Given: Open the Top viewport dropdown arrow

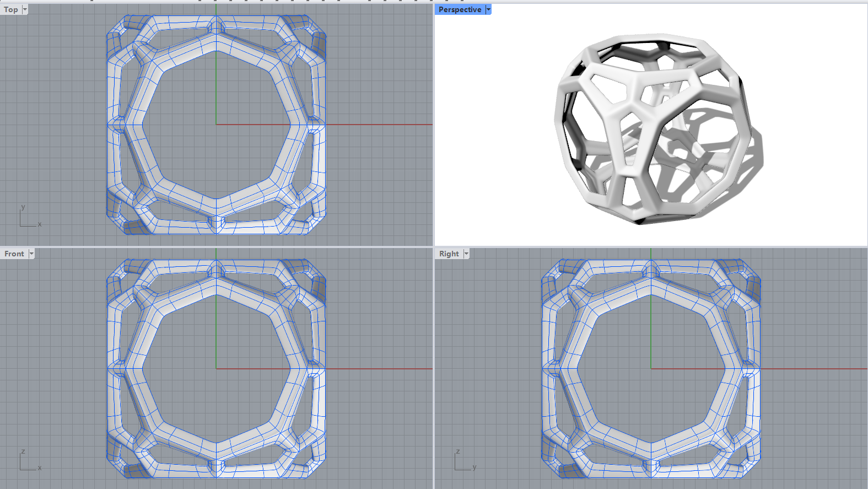Looking at the screenshot, I should click(25, 9).
